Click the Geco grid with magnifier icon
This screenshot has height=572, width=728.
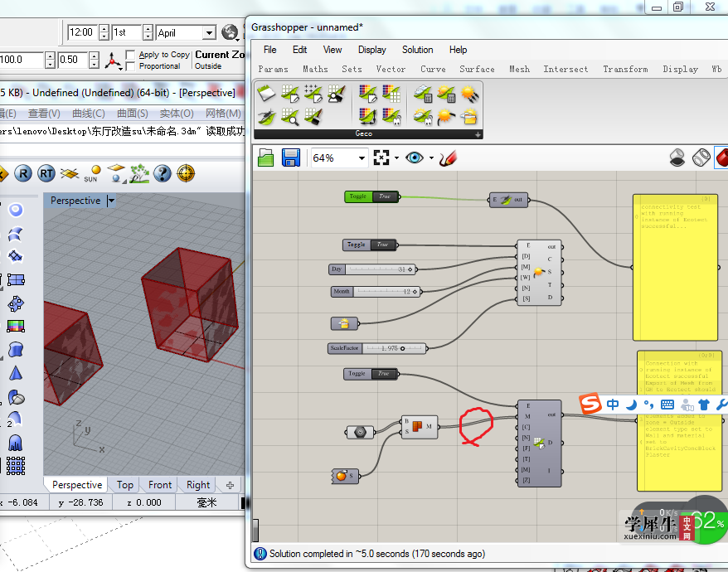pos(290,117)
